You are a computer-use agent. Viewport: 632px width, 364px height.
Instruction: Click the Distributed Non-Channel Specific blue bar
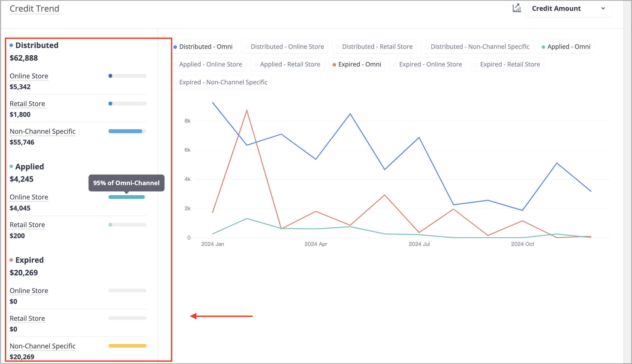pyautogui.click(x=125, y=131)
